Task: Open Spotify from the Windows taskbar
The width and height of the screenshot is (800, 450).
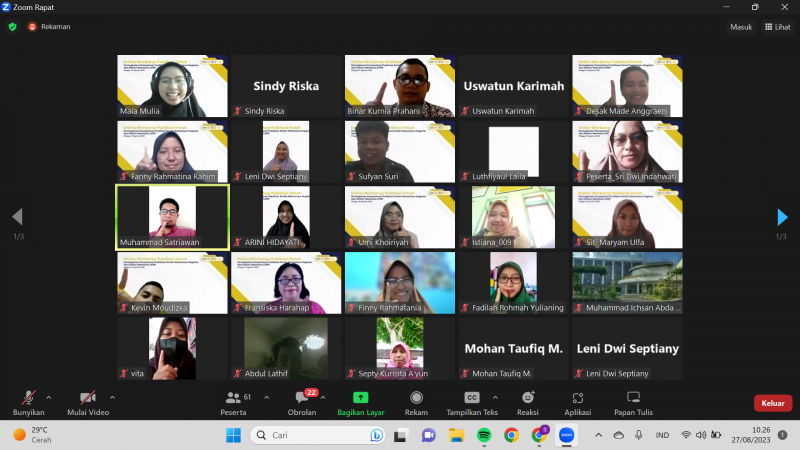Action: [x=484, y=435]
